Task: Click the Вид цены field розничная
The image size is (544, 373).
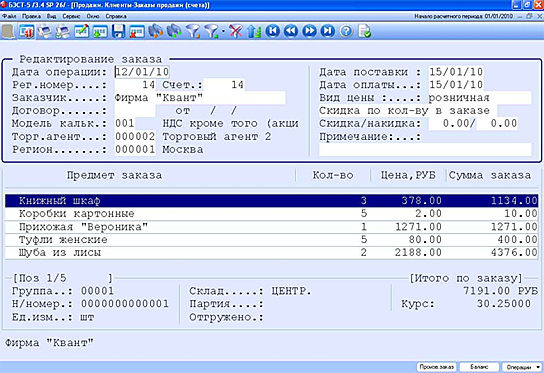Action: pyautogui.click(x=479, y=98)
